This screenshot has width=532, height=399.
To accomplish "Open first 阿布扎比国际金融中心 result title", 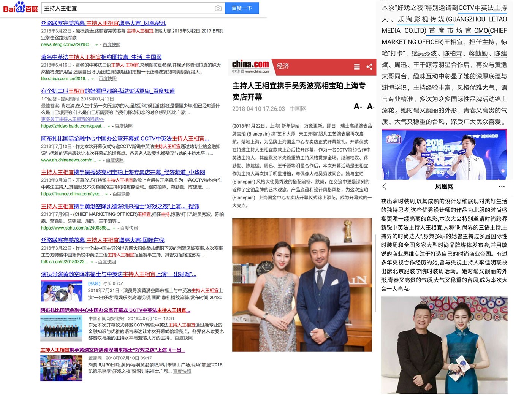I will pos(125,138).
